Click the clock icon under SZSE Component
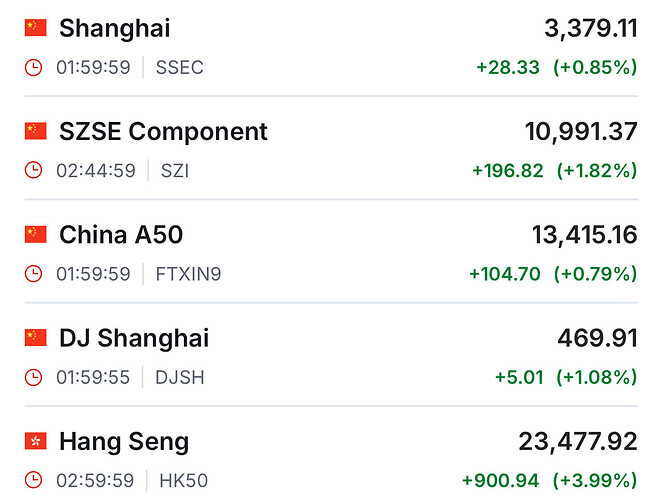This screenshot has height=499, width=663. coord(35,171)
